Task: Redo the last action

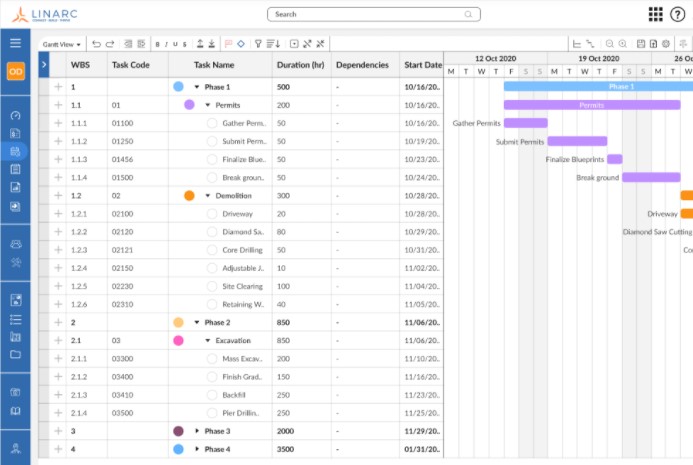Action: click(110, 44)
